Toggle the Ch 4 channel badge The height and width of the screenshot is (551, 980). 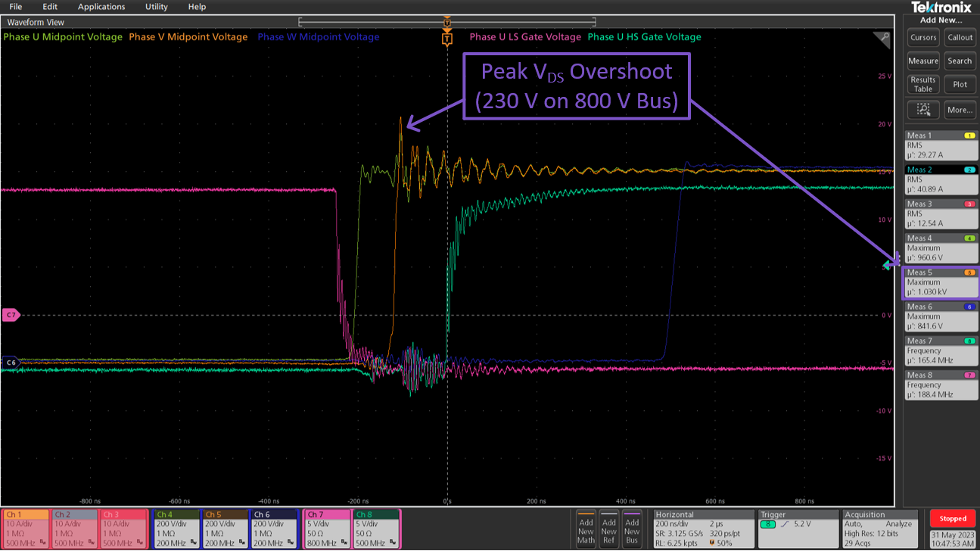176,528
